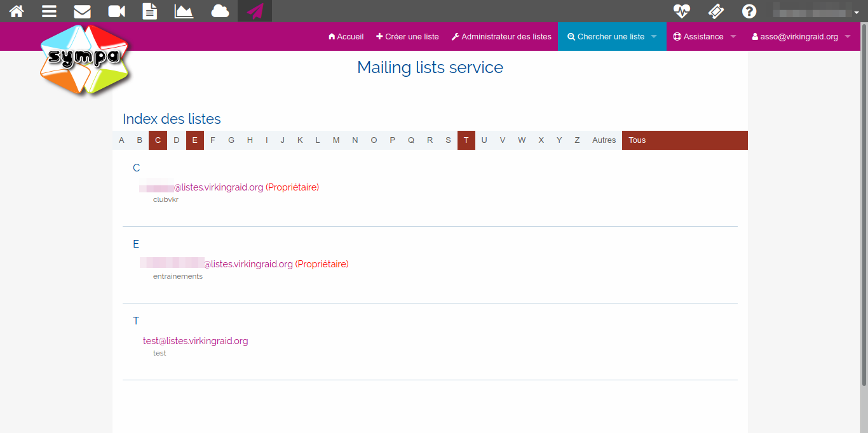Image resolution: width=868 pixels, height=433 pixels.
Task: Show all lists with Tous tab
Action: pyautogui.click(x=637, y=140)
